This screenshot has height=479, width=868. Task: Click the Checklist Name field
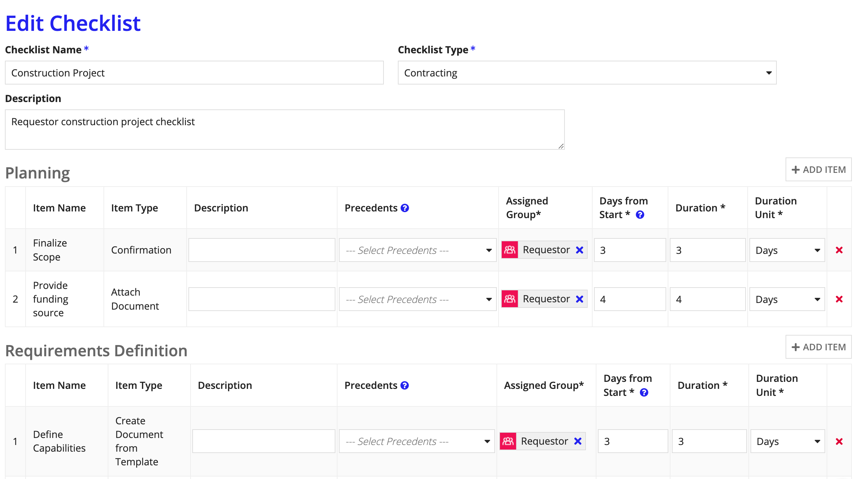pos(194,73)
